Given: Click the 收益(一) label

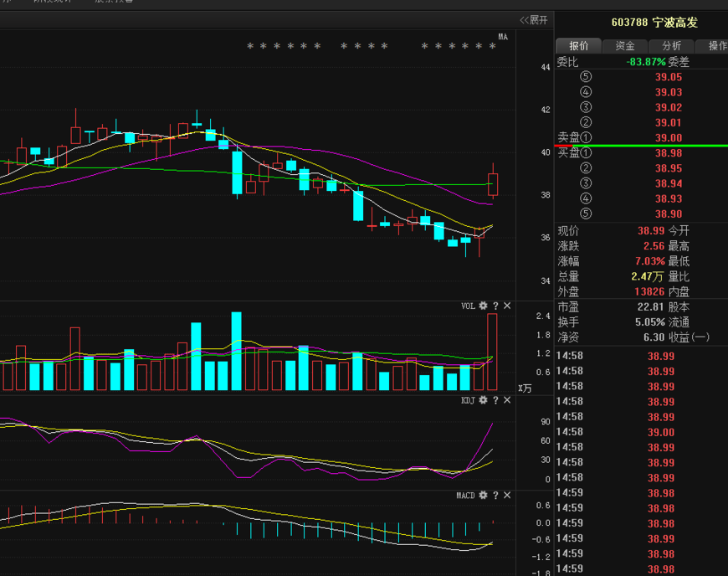Looking at the screenshot, I should [x=689, y=337].
